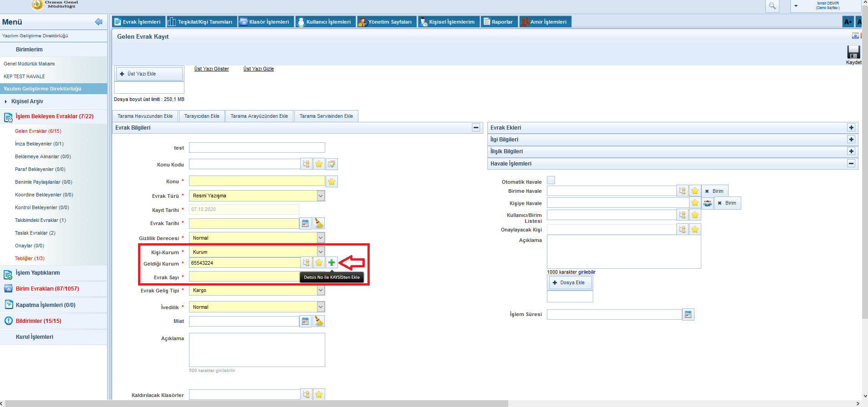Click the people group icon beside Kişiye Havale

(707, 203)
